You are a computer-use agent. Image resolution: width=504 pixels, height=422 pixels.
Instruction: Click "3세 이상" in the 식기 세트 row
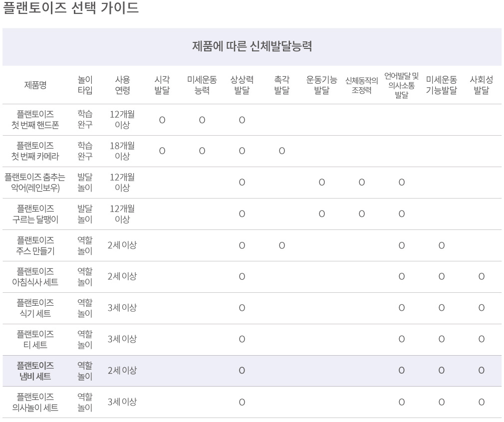coord(122,308)
